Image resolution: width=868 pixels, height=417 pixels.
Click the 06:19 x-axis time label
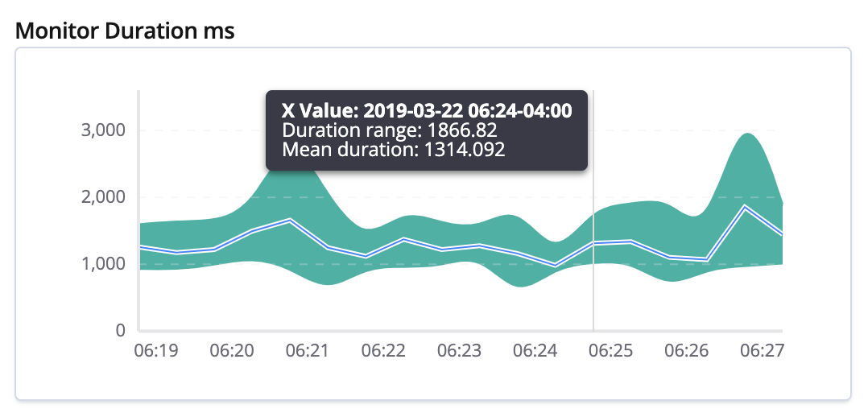pos(155,350)
